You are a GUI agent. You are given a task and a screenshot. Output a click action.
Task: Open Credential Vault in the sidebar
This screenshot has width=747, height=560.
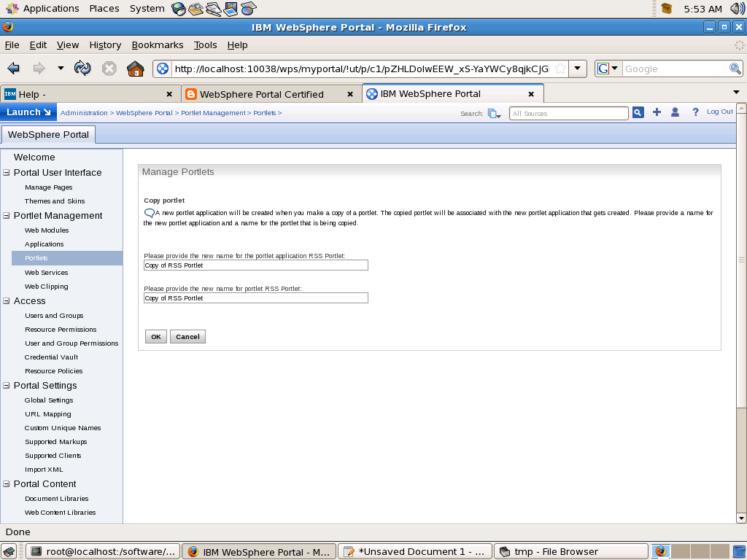pos(52,357)
